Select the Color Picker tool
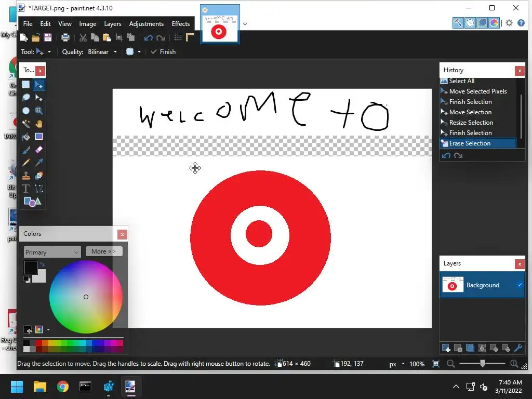This screenshot has width=532, height=399. (x=38, y=163)
